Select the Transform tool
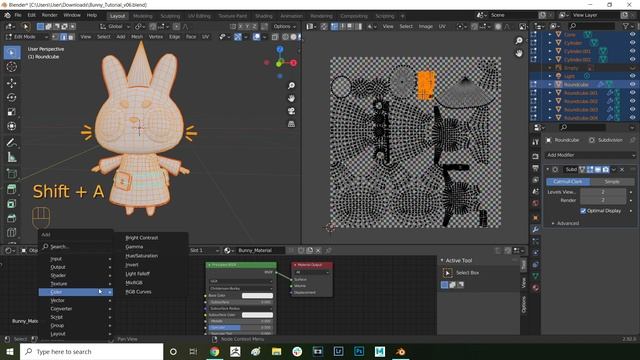 [12, 126]
